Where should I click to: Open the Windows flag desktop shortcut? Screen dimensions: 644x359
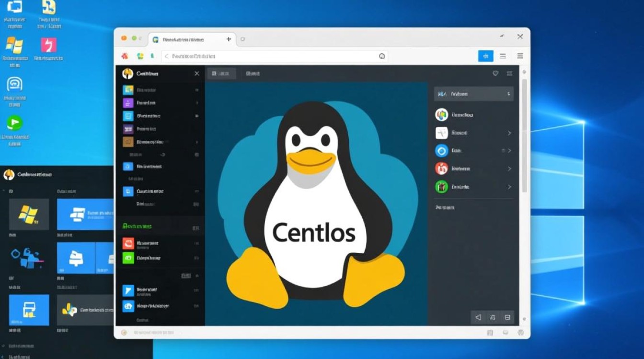pyautogui.click(x=14, y=45)
